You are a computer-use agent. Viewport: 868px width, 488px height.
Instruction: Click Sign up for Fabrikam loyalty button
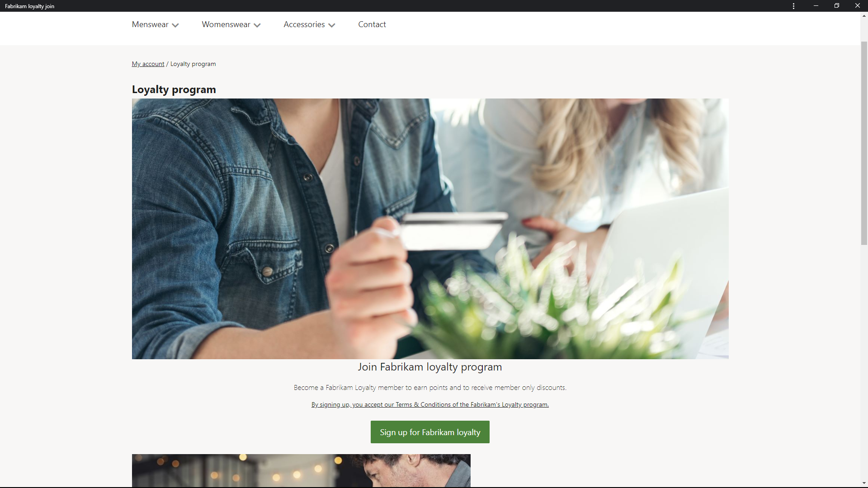[430, 432]
